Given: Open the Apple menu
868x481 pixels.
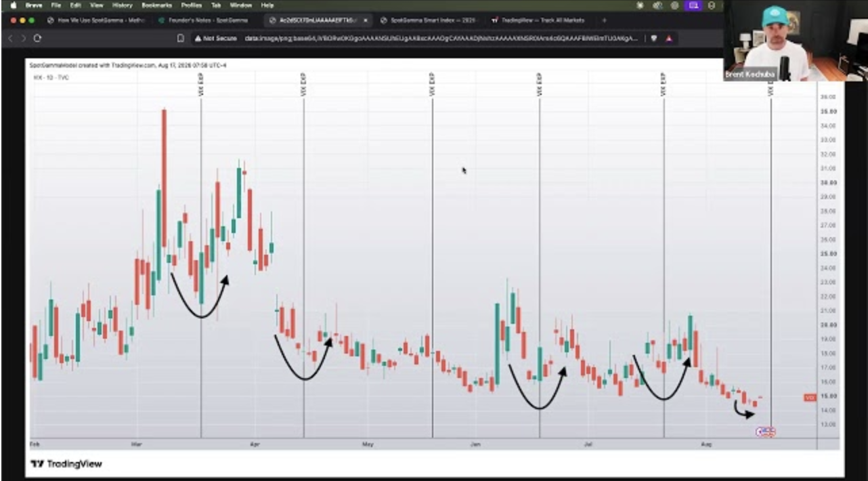Looking at the screenshot, I should point(13,5).
